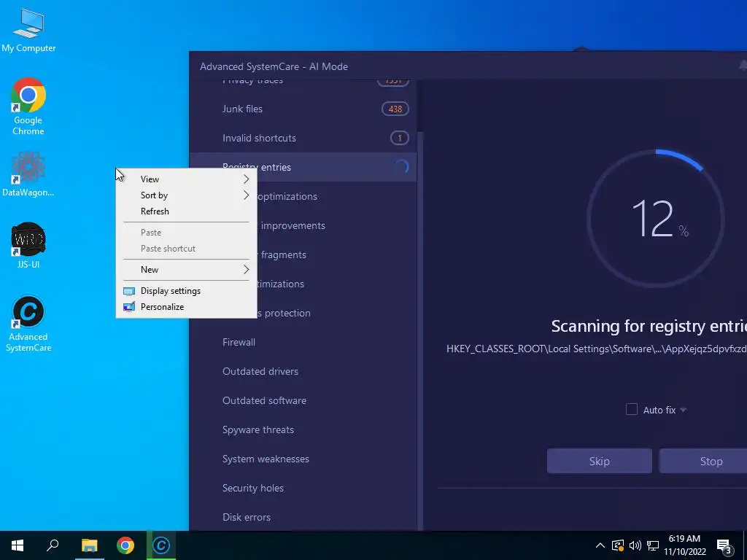
Task: Open the Auto fix dropdown arrow
Action: tap(683, 410)
